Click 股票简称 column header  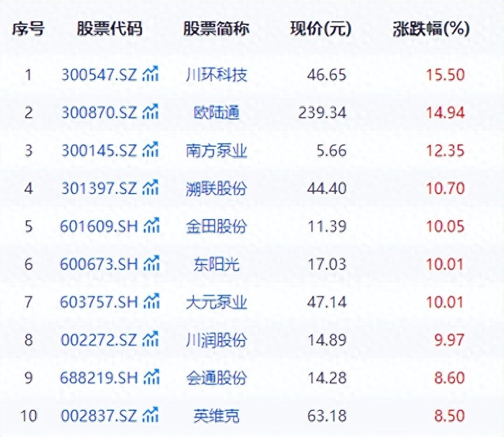pos(216,29)
